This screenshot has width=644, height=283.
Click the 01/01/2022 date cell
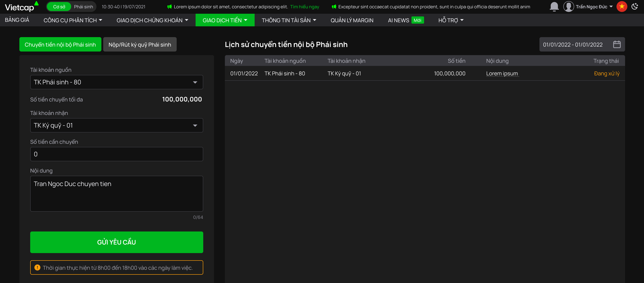(x=244, y=73)
